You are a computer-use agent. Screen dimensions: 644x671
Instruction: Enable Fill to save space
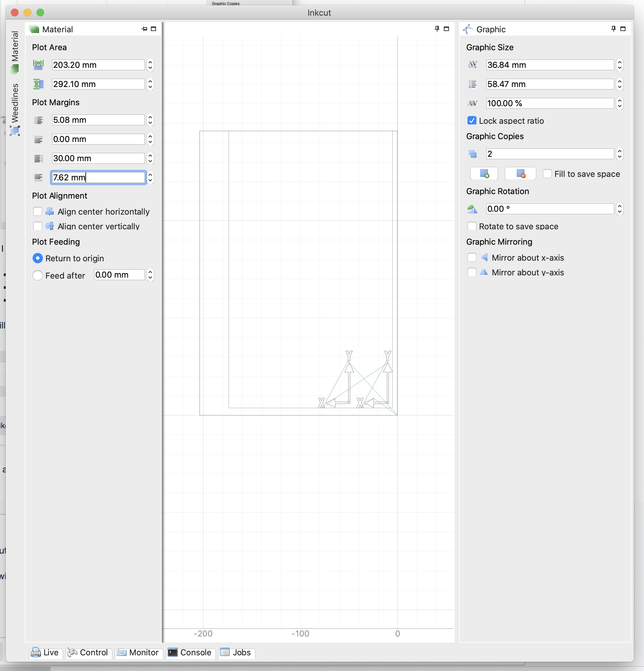[x=547, y=174]
